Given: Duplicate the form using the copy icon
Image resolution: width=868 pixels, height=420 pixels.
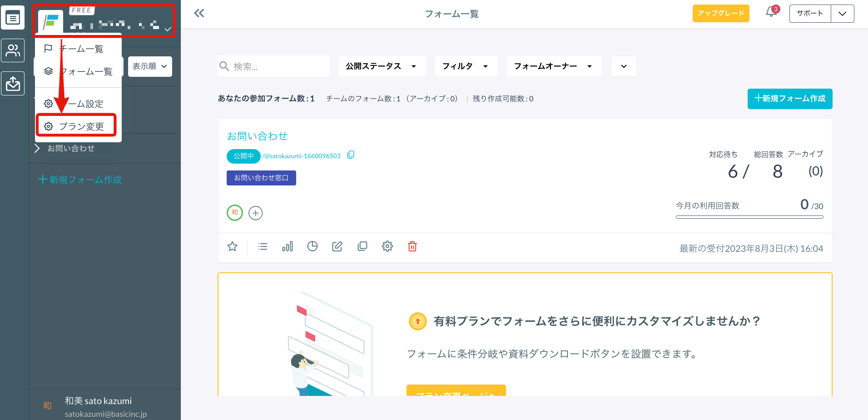Looking at the screenshot, I should (x=362, y=246).
